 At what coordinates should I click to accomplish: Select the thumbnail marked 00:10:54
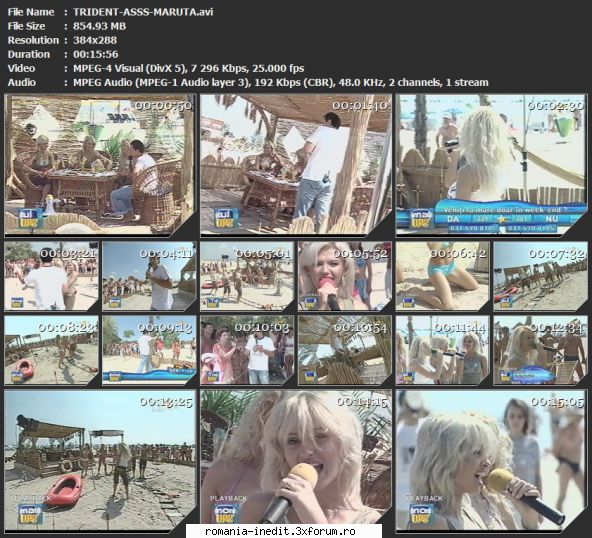[345, 350]
